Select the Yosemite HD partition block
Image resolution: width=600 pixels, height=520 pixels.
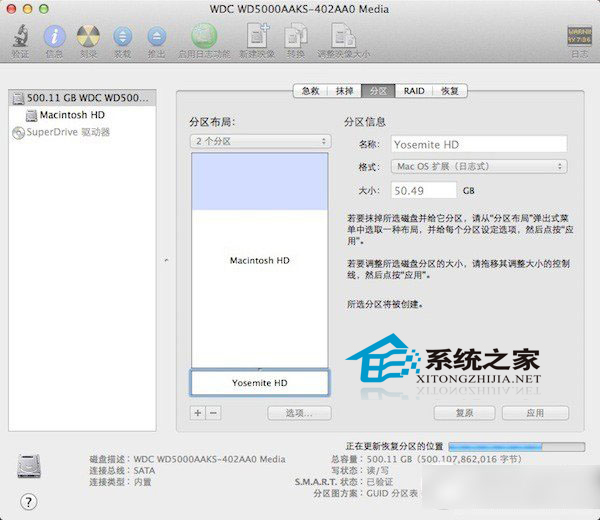[260, 382]
